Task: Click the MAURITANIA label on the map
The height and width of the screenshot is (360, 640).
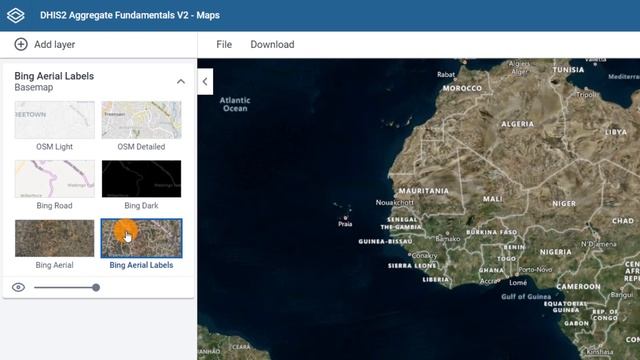Action: click(424, 191)
